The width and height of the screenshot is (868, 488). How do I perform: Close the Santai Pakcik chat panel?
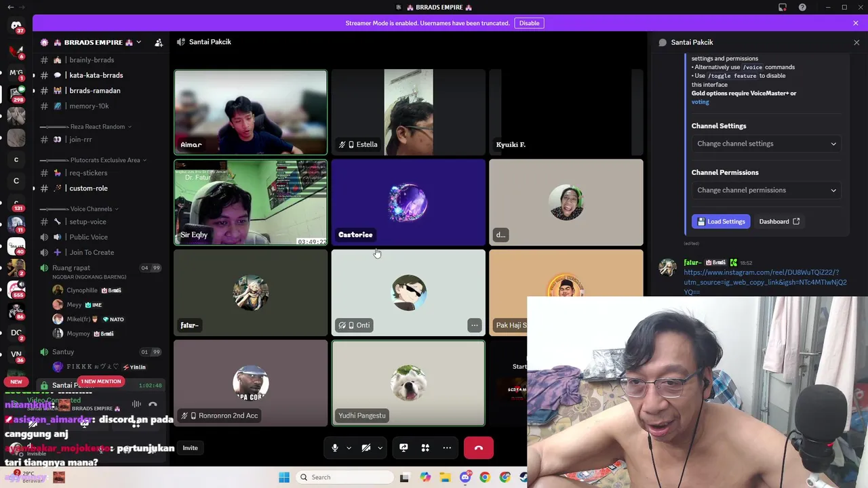[856, 42]
